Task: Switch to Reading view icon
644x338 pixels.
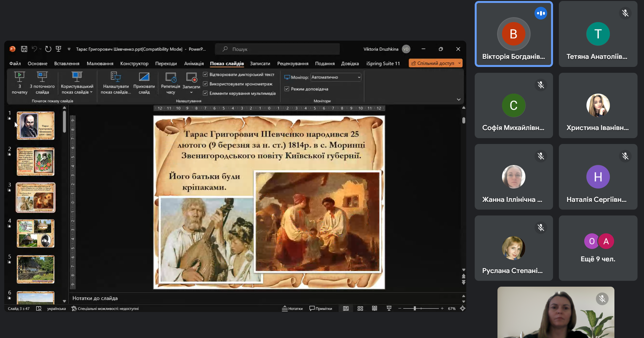Action: 375,308
